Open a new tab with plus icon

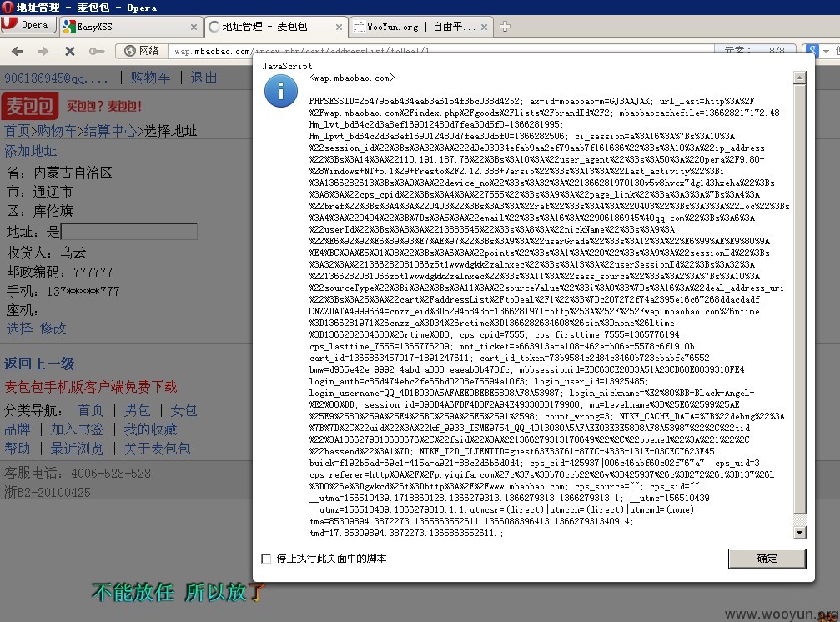tap(505, 26)
